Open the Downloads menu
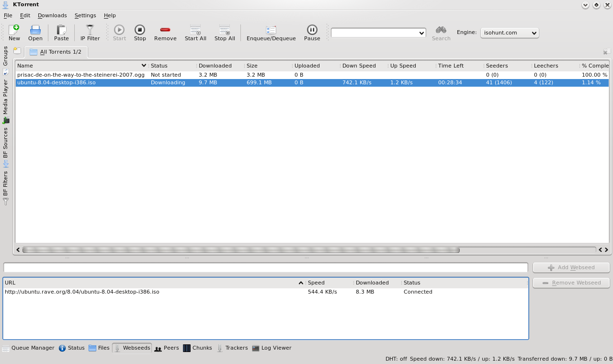Screen dimensions: 613x364 (52, 15)
